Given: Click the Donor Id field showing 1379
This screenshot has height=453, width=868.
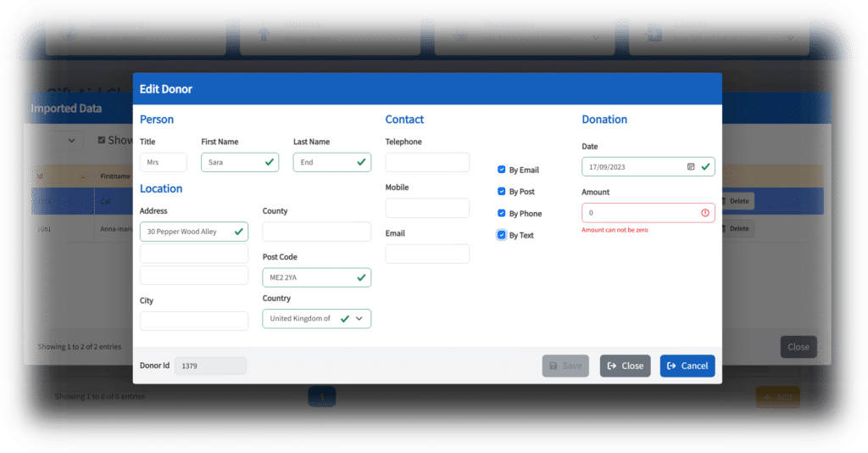Looking at the screenshot, I should pos(210,366).
